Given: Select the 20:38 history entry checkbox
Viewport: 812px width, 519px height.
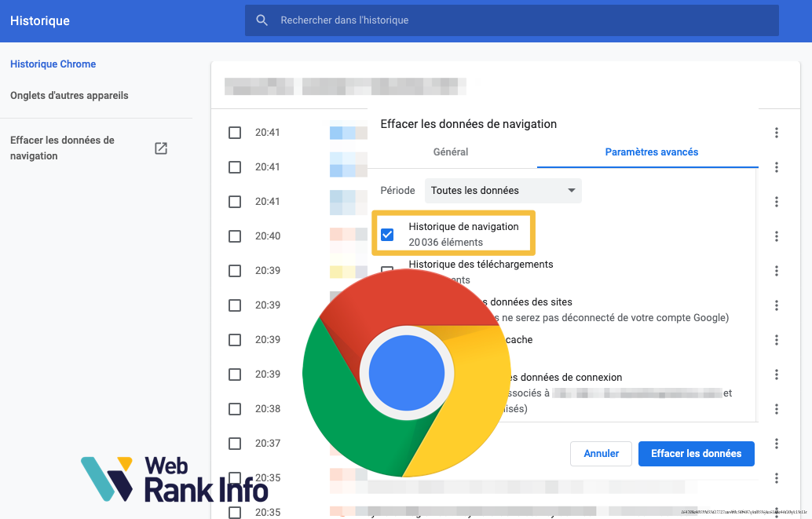Looking at the screenshot, I should tap(235, 409).
